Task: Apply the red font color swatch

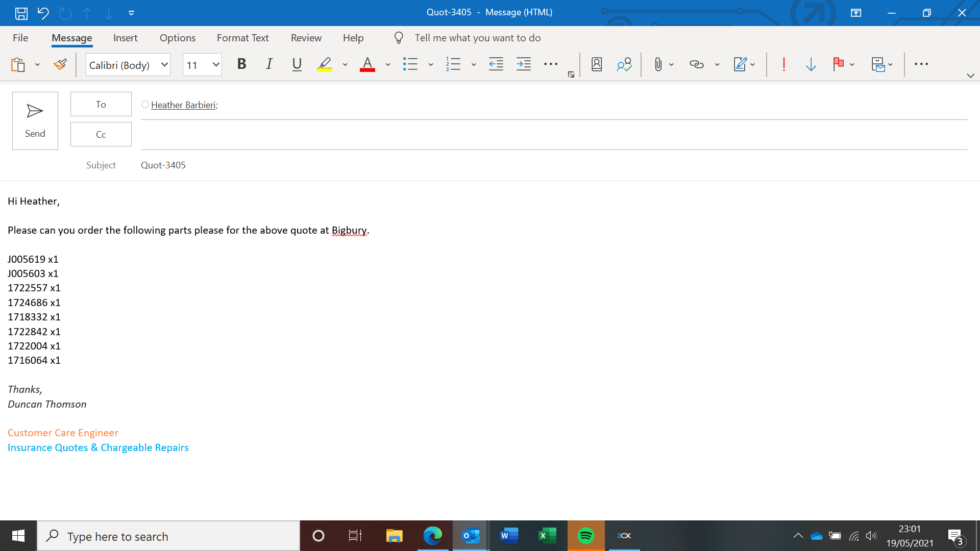Action: 367,64
